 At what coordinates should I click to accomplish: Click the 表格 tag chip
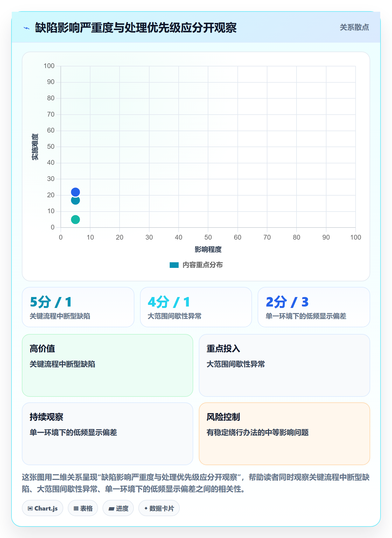pos(83,508)
